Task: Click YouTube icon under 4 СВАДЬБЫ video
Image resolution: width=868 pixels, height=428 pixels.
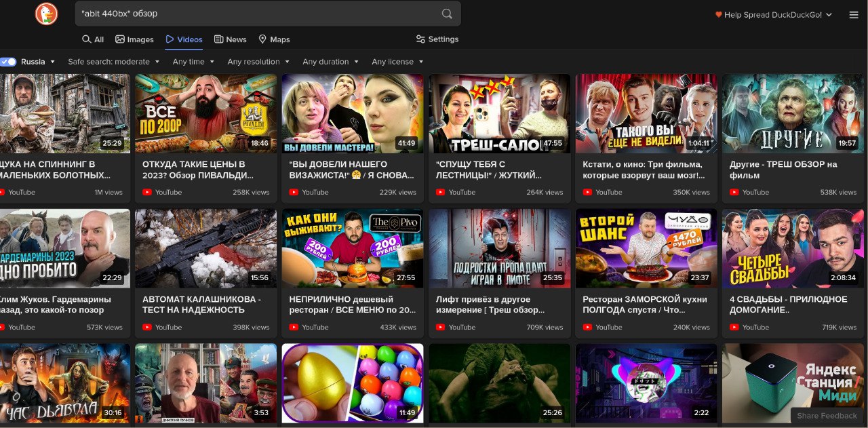Action: [734, 327]
